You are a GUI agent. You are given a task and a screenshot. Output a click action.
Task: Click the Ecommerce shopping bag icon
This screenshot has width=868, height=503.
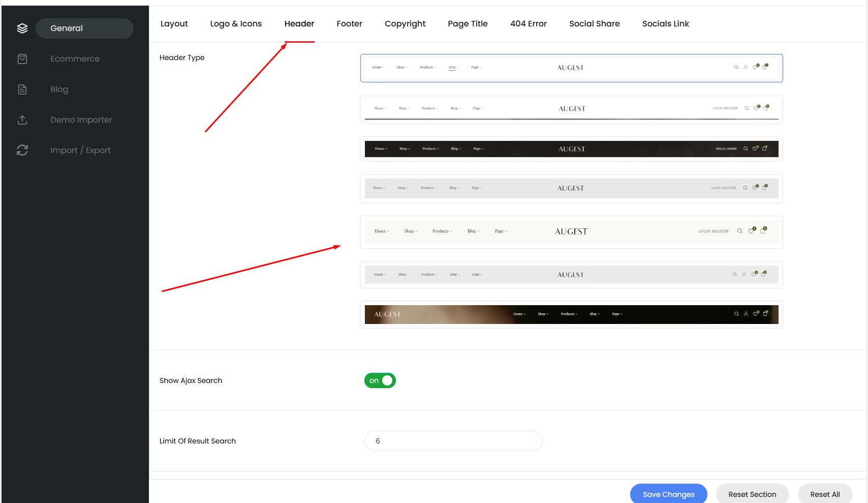click(x=22, y=59)
